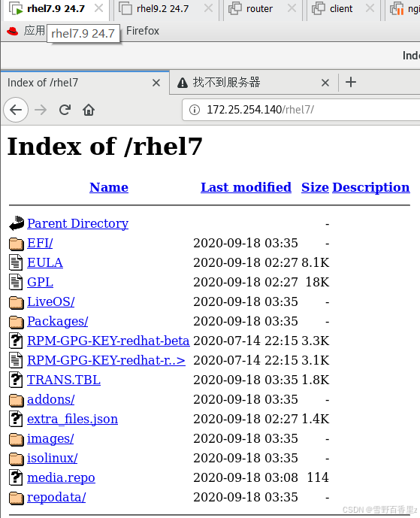The image size is (420, 518).
Task: Click the folder icon beside Packages/
Action: (x=17, y=322)
